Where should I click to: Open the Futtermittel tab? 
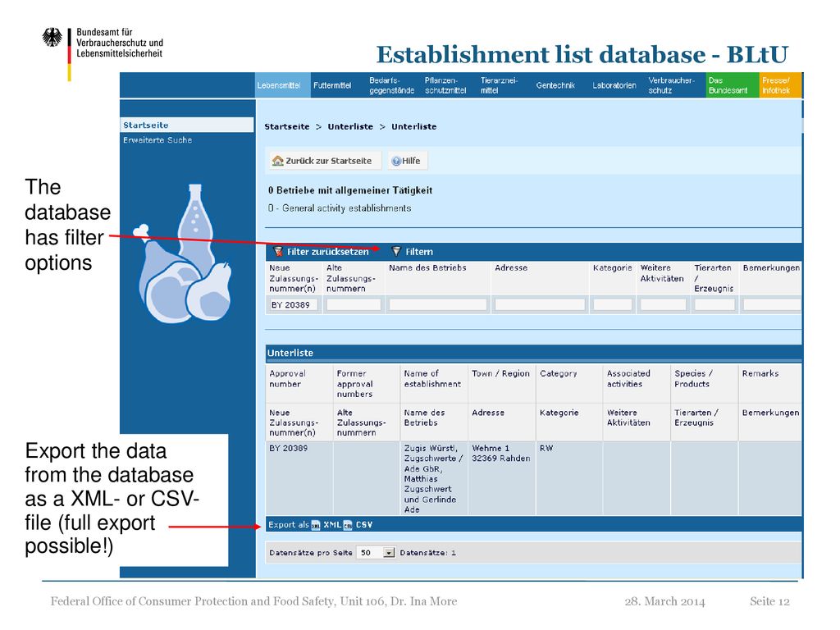click(332, 85)
